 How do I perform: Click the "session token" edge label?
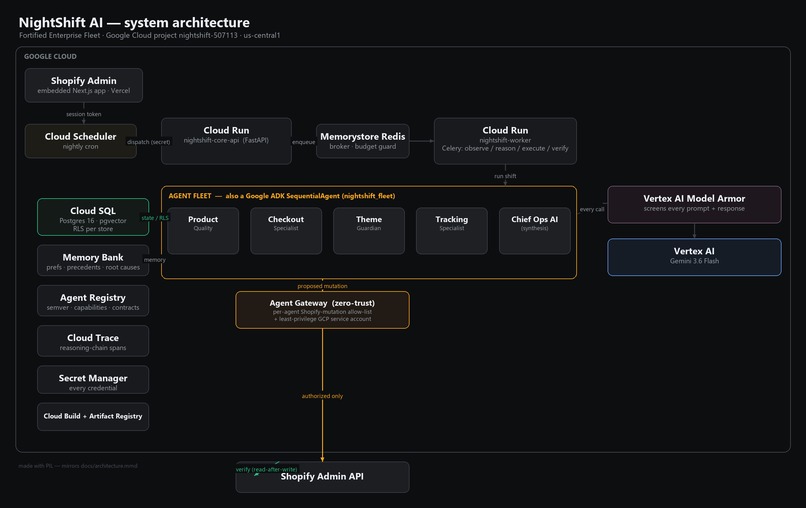click(x=84, y=114)
